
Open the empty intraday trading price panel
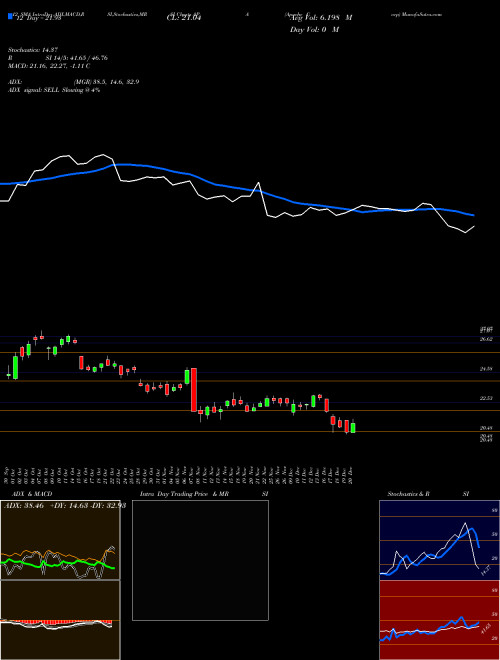[200, 560]
